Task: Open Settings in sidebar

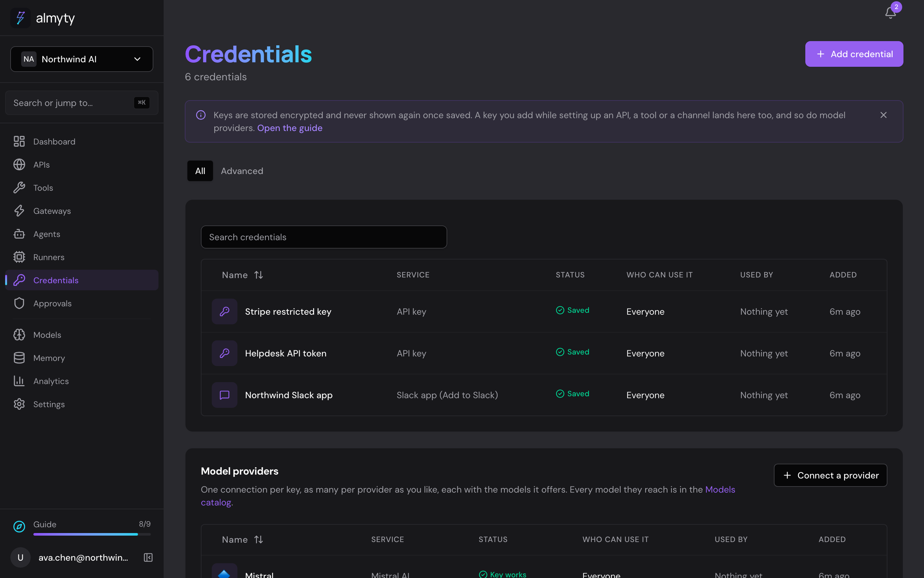Action: [x=82, y=405]
